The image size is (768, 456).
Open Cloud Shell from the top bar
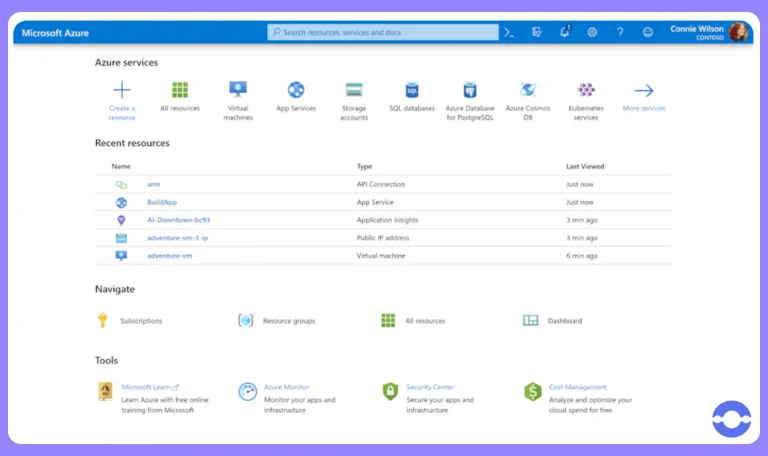509,33
